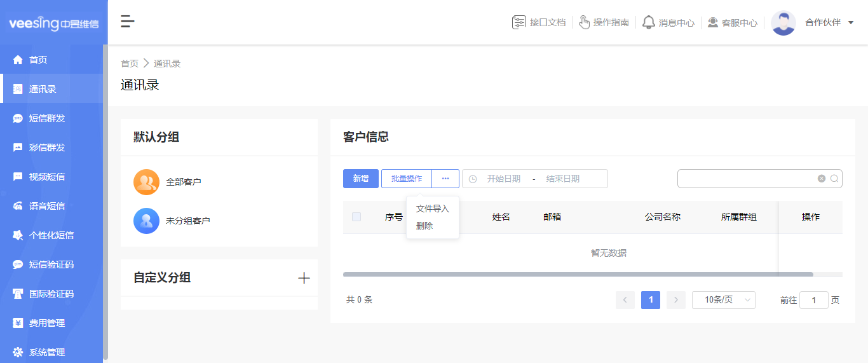Clear the search box with the x icon
Screen dimensions: 868x363
point(822,179)
